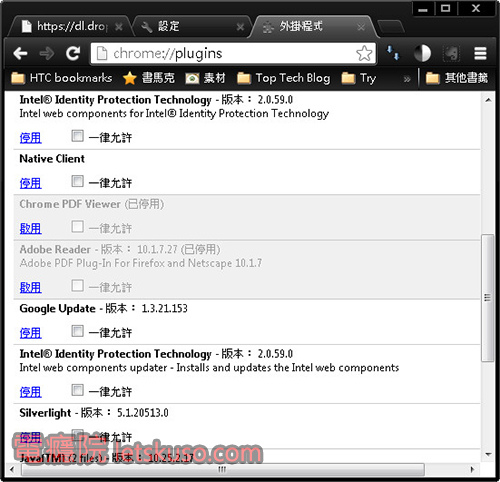
Task: Switch to the https://dl.dro tab
Action: pyautogui.click(x=70, y=26)
